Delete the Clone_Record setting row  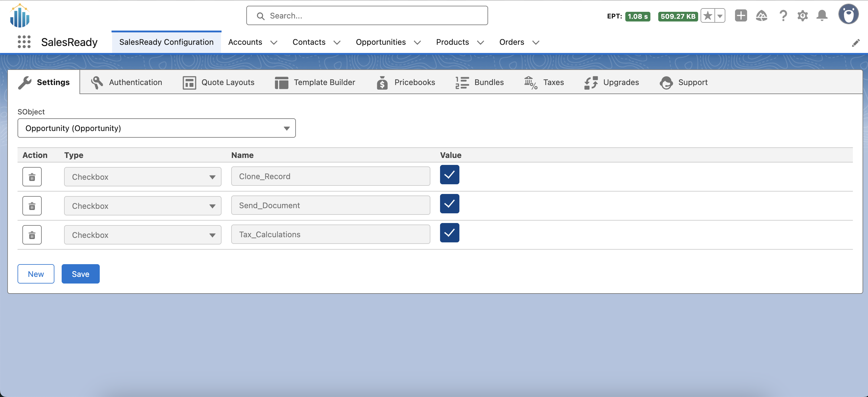tap(32, 177)
